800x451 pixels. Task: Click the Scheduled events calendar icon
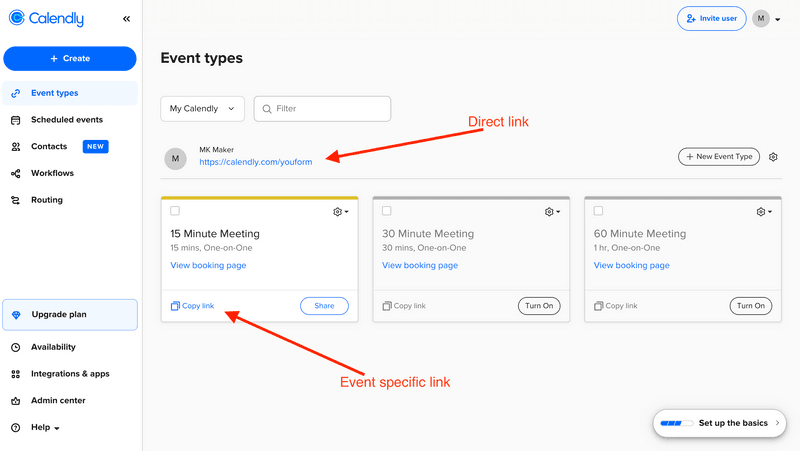click(16, 120)
